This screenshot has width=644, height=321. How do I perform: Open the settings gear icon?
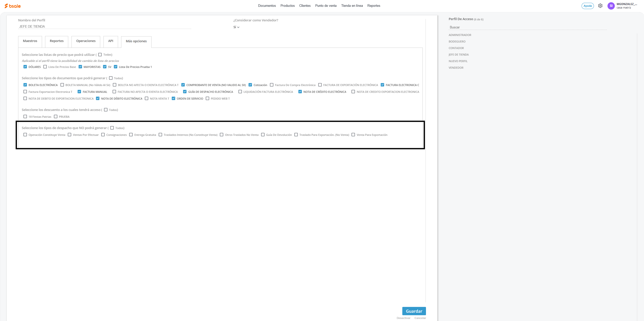point(600,6)
